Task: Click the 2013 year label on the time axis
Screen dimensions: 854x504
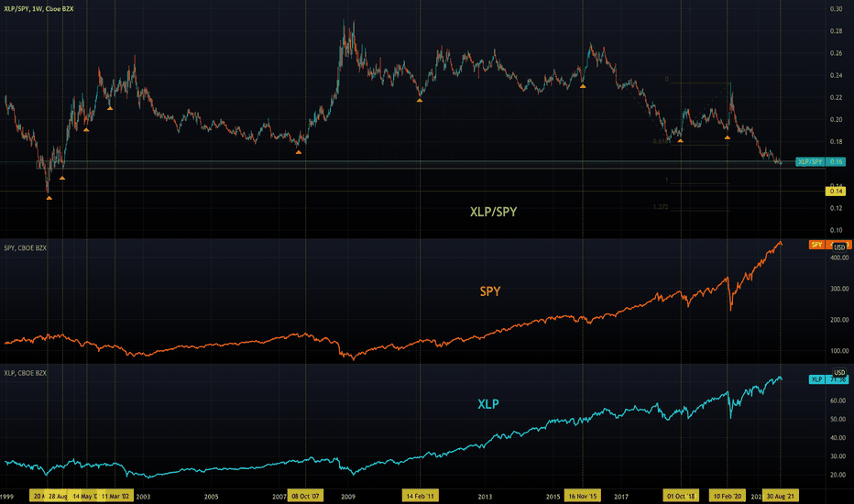Action: point(485,497)
